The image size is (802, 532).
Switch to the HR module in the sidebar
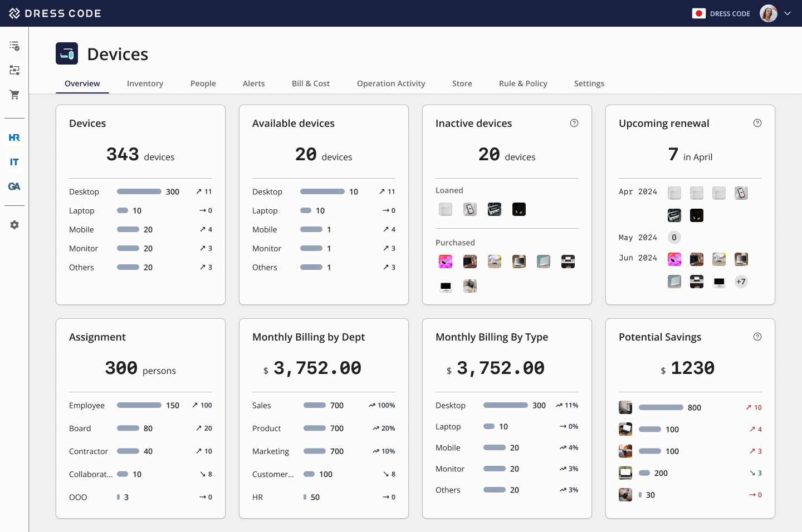click(14, 137)
